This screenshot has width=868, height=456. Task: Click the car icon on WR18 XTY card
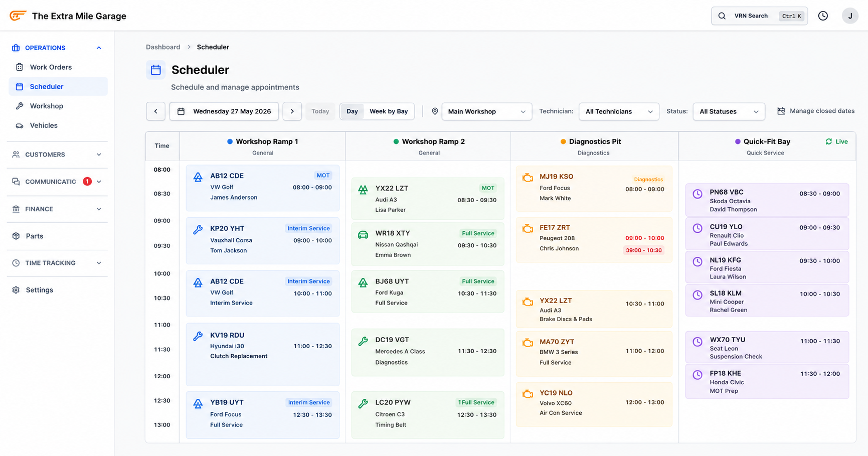coord(363,235)
